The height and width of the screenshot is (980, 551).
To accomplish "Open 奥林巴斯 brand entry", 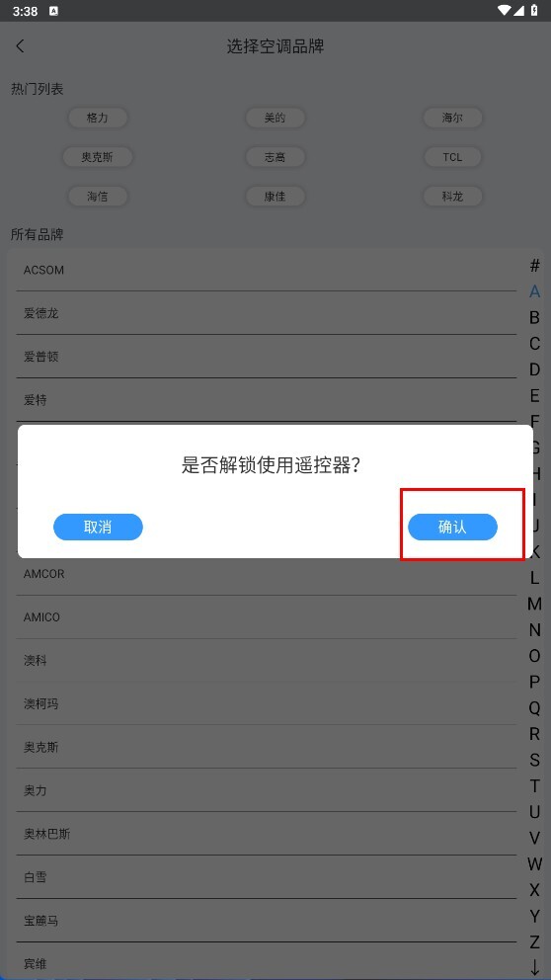I will coord(267,834).
